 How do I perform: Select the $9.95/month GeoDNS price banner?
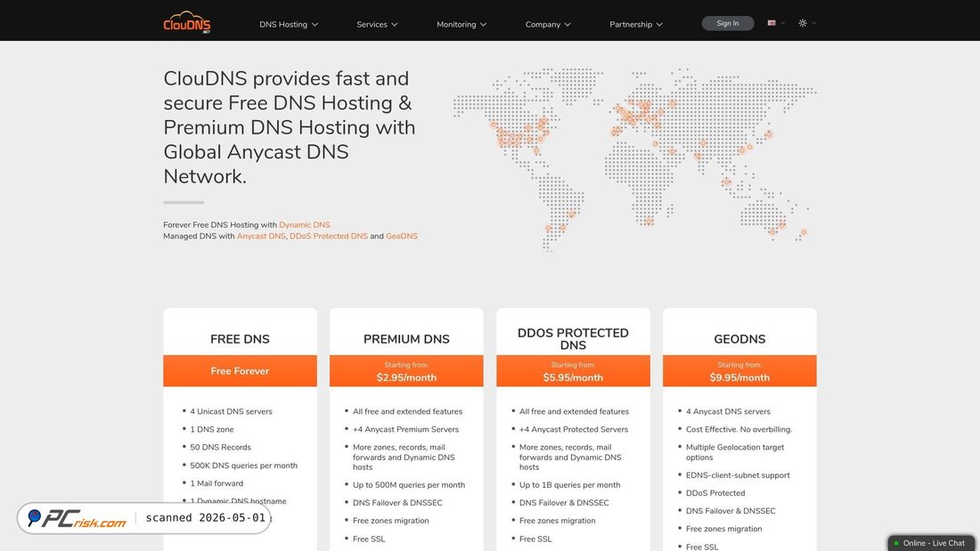click(x=739, y=371)
